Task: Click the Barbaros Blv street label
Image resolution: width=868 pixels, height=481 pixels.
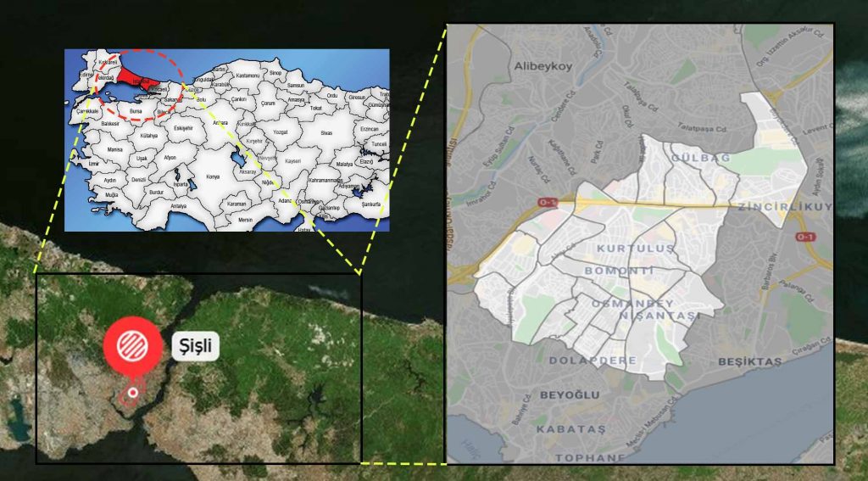Action: tap(771, 272)
